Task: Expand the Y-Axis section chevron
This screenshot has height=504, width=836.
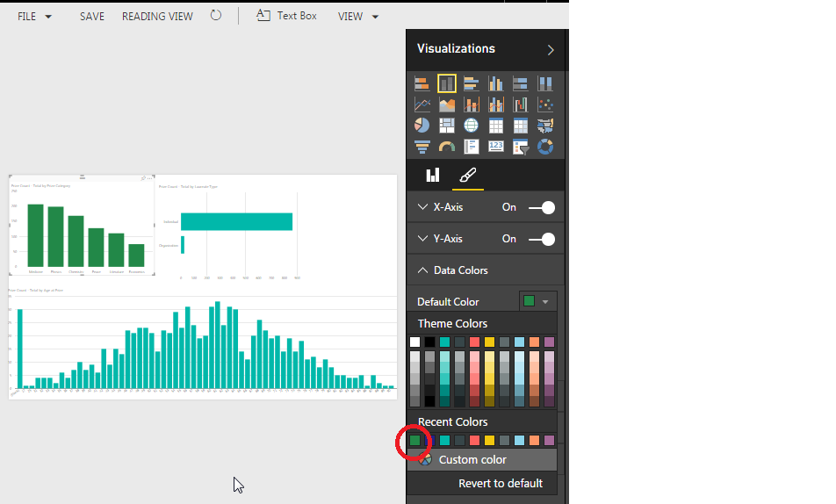Action: (422, 239)
